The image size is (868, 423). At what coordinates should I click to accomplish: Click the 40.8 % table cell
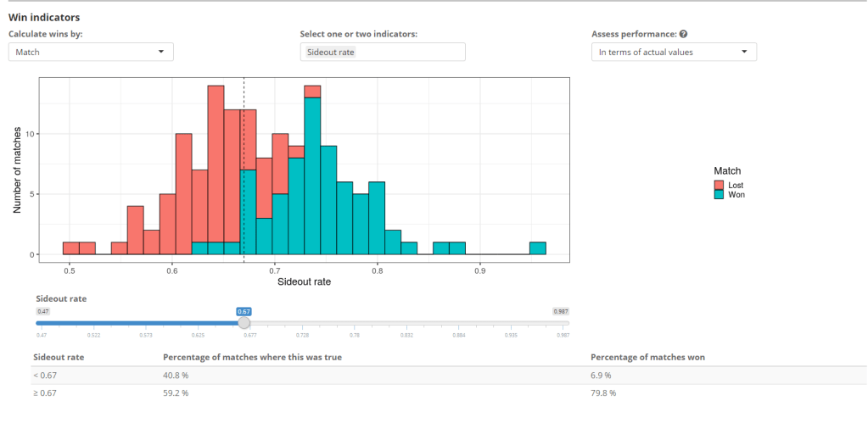(176, 376)
